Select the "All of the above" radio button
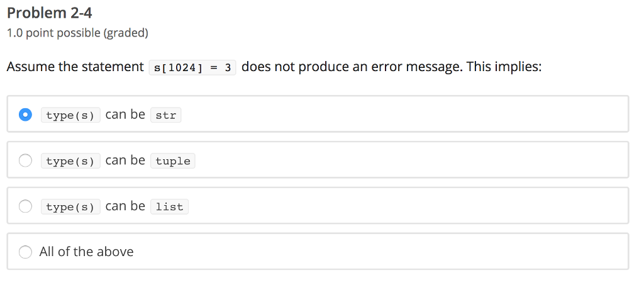 (x=25, y=252)
